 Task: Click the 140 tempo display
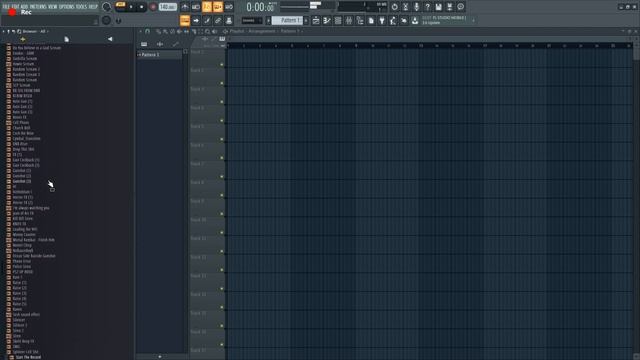coord(167,7)
